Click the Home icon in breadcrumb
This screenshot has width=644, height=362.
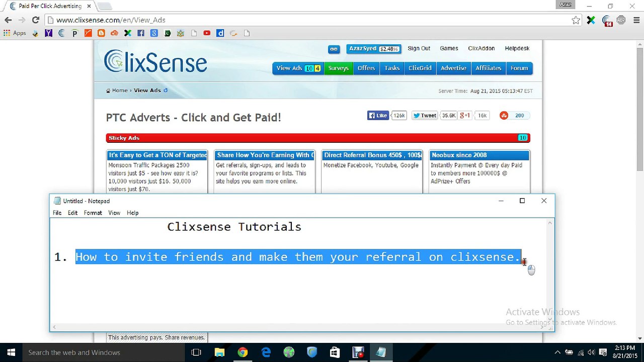(108, 90)
